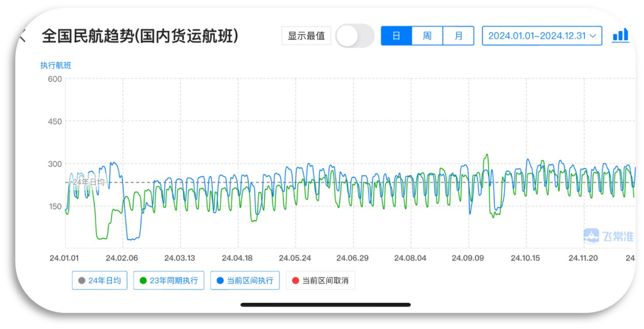The image size is (644, 329).
Task: Click the 150 y-axis value
Action: (x=54, y=207)
